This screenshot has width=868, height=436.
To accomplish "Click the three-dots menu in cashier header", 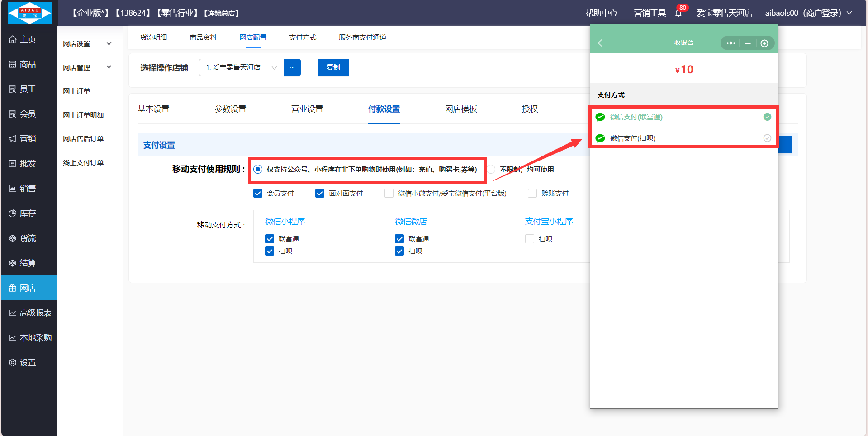I will pos(730,43).
